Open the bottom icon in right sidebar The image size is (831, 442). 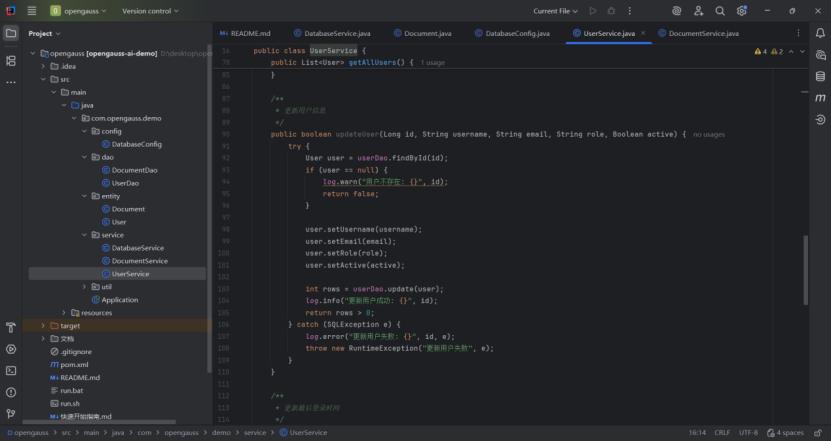(x=820, y=120)
